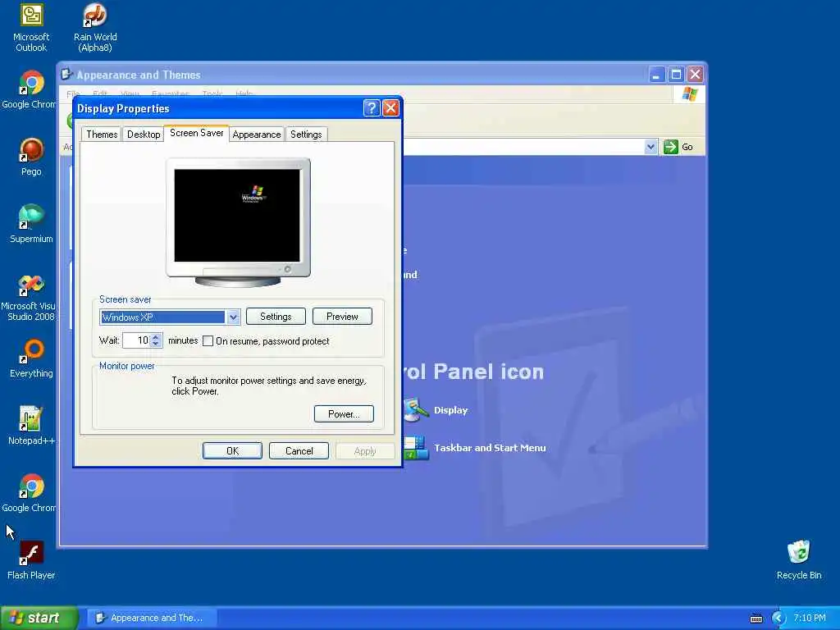Image resolution: width=840 pixels, height=630 pixels.
Task: Open the Start menu
Action: coord(39,619)
